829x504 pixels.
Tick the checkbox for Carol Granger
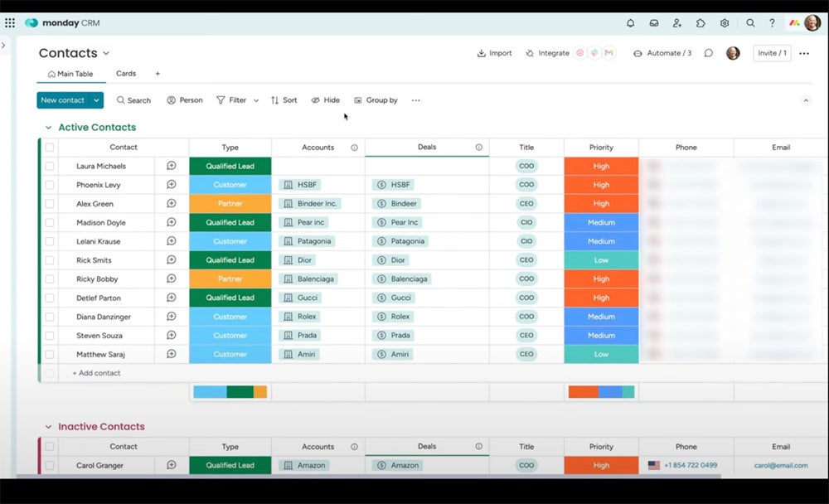(x=49, y=465)
